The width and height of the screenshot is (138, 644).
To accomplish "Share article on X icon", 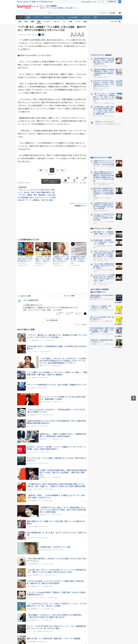I will [x=39, y=35].
